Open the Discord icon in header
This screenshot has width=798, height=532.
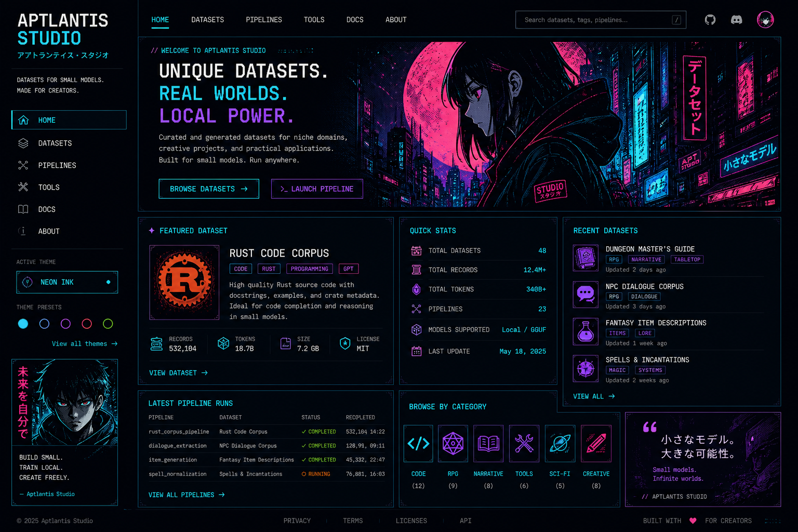(737, 20)
